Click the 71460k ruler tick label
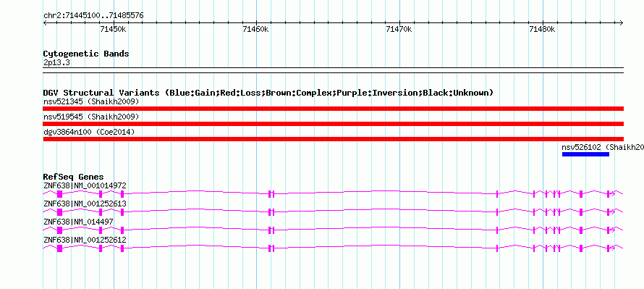 (256, 29)
